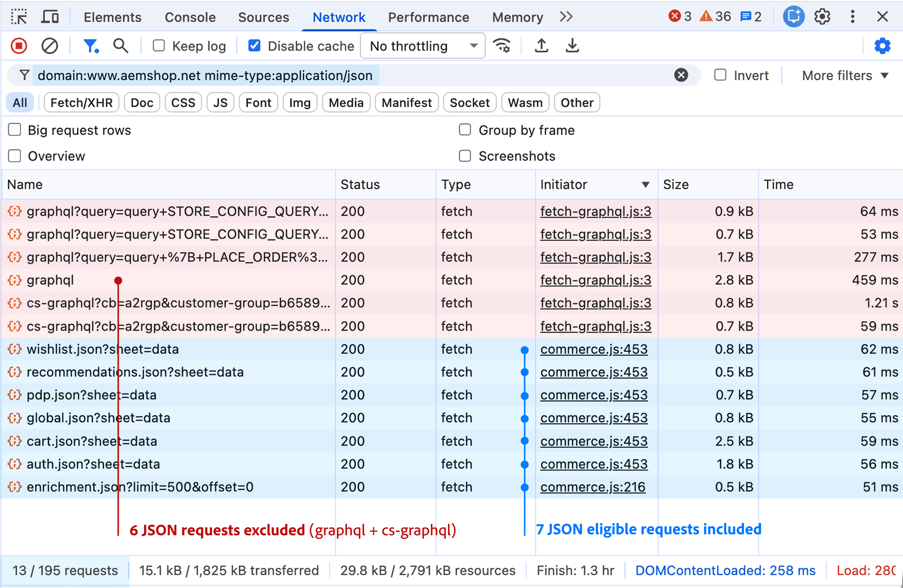The width and height of the screenshot is (903, 588).
Task: Enable the Keep log checkbox
Action: (159, 46)
